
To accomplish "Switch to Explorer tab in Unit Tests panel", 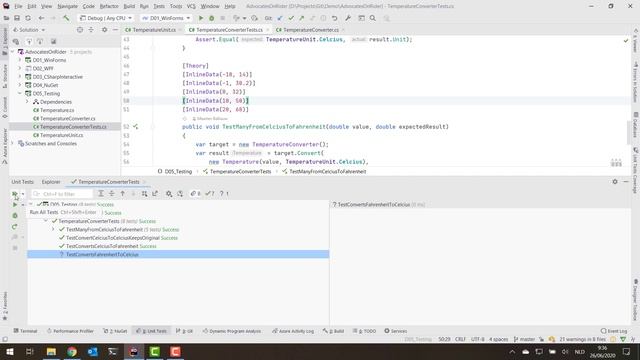I will coord(51,182).
